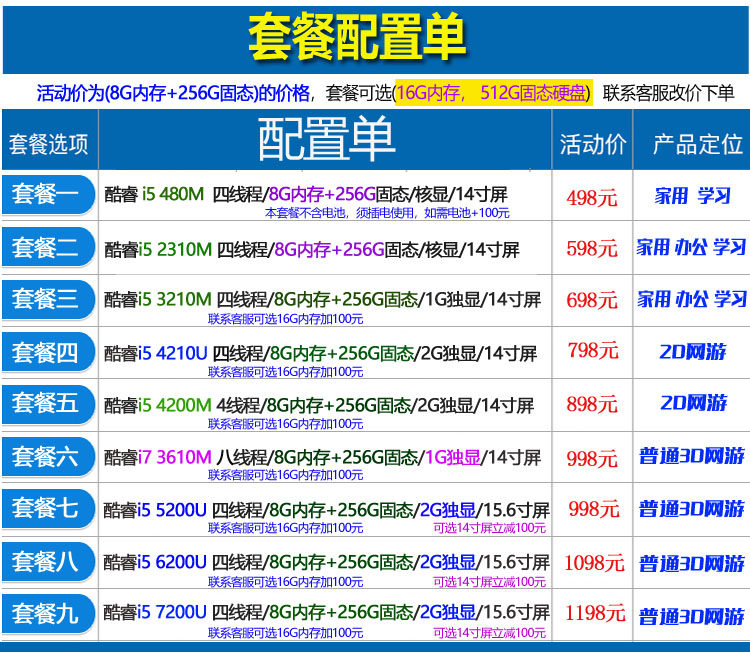
Task: Click the 498元 price
Action: click(x=592, y=198)
